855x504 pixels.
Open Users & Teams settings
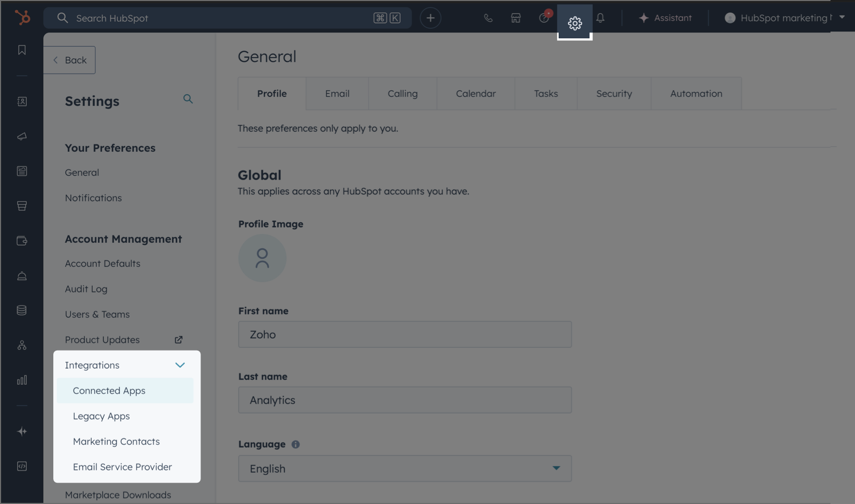pos(98,314)
